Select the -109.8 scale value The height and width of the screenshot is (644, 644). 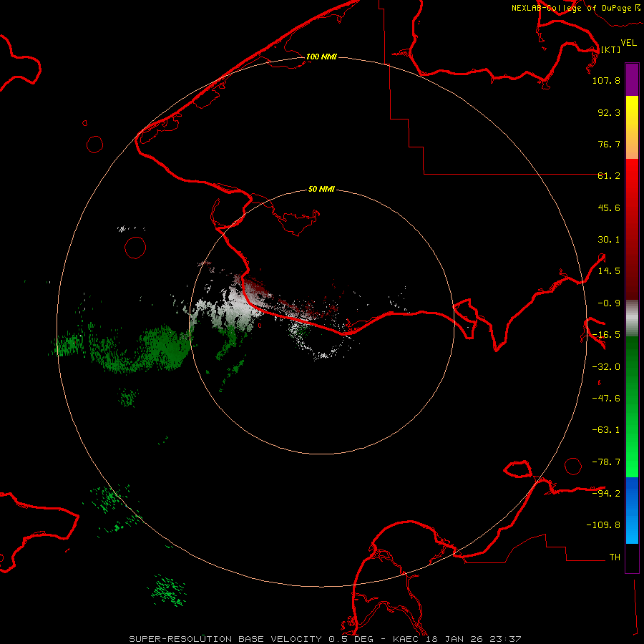pos(603,525)
